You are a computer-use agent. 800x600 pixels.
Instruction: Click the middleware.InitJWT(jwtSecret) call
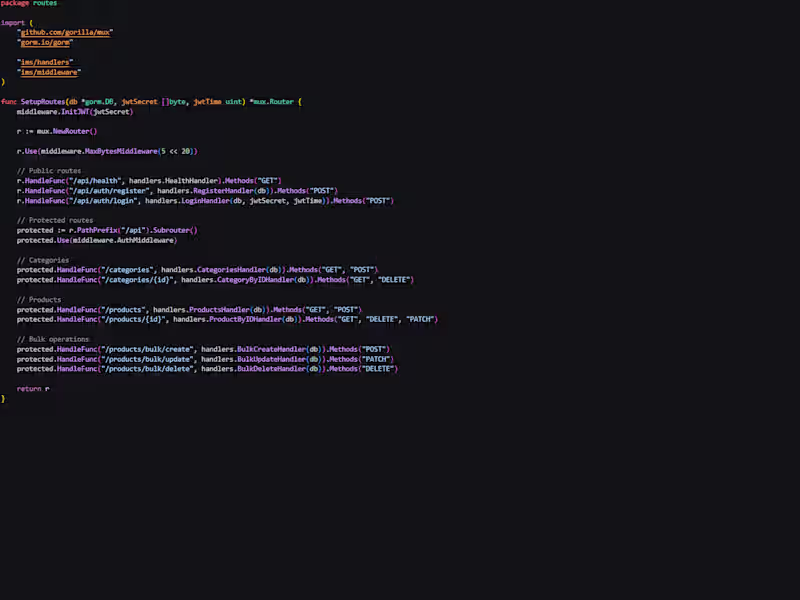pos(74,112)
